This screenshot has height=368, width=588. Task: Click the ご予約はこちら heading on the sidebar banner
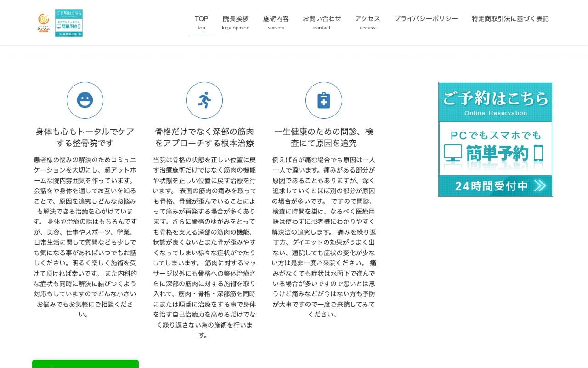pyautogui.click(x=495, y=98)
